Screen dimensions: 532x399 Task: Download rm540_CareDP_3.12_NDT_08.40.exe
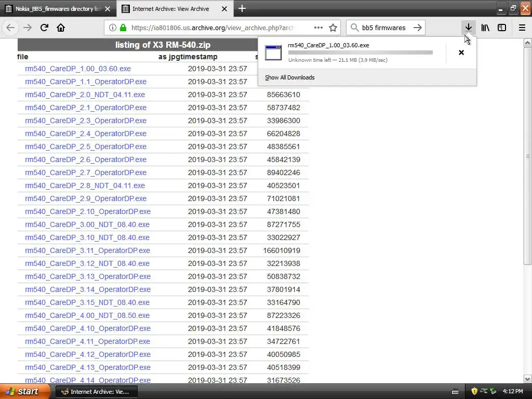87,263
